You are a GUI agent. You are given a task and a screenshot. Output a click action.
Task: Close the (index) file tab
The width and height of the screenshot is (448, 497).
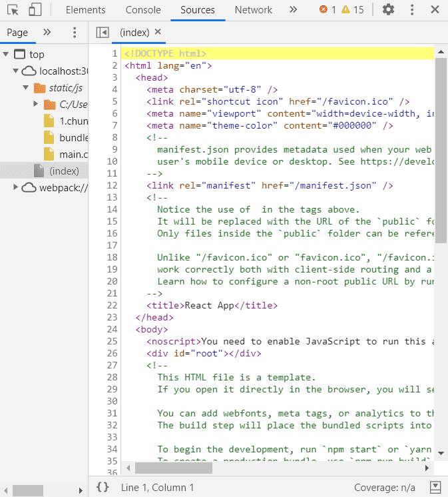pos(158,32)
